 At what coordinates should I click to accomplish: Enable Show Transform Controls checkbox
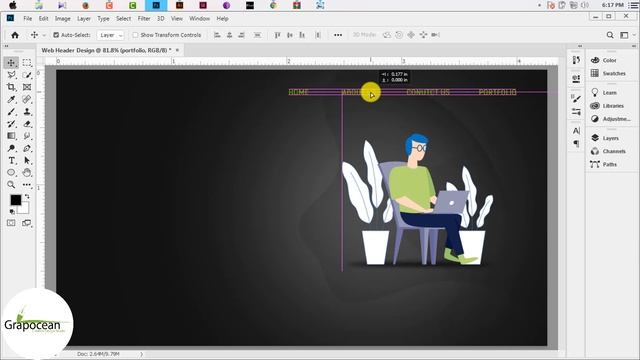coord(135,35)
